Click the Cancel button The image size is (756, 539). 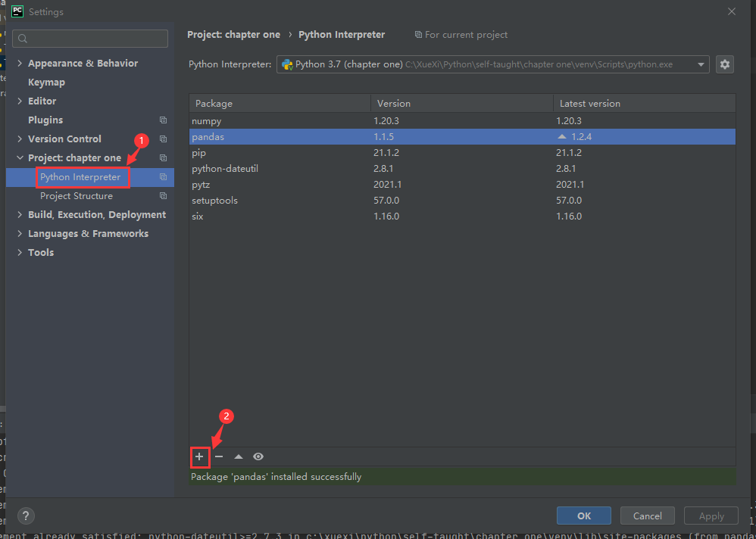click(648, 516)
